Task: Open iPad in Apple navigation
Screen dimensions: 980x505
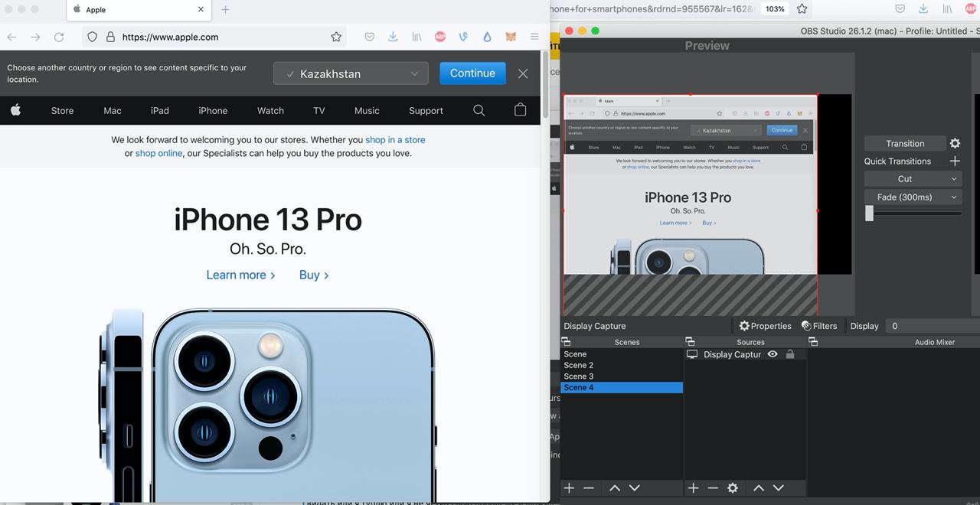Action: click(160, 110)
